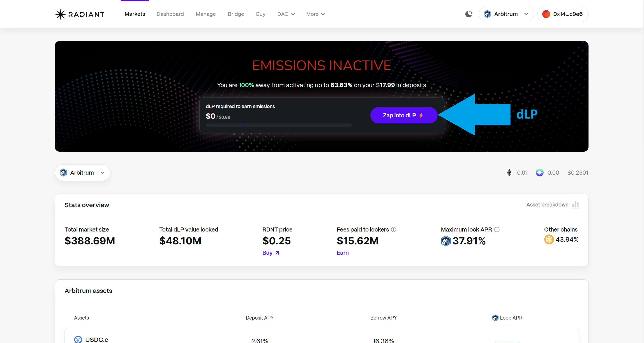The height and width of the screenshot is (343, 644).
Task: Expand the Arbitrum market selector below banner
Action: [x=102, y=173]
